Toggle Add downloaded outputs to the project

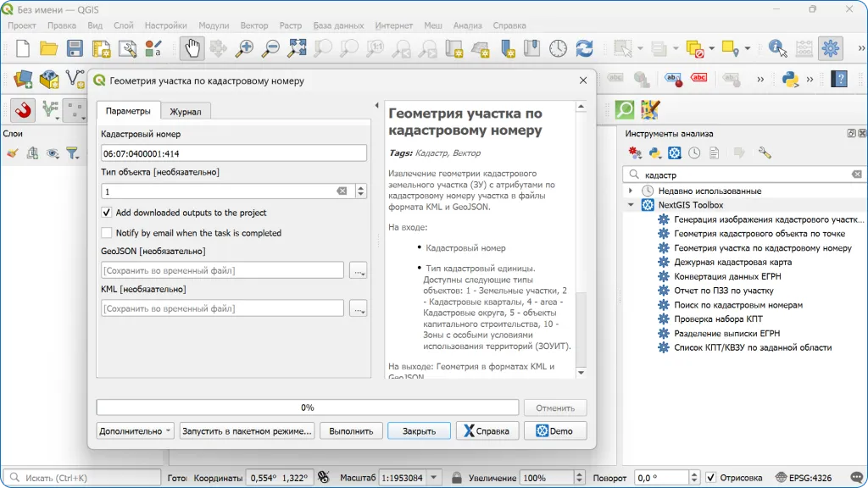coord(107,213)
